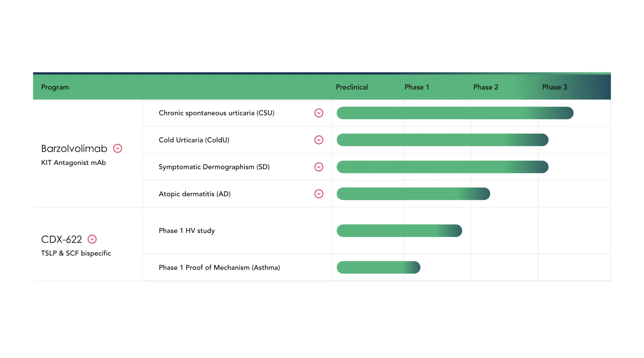Click the Barzolvolimab program name
644x358 pixels.
point(74,148)
